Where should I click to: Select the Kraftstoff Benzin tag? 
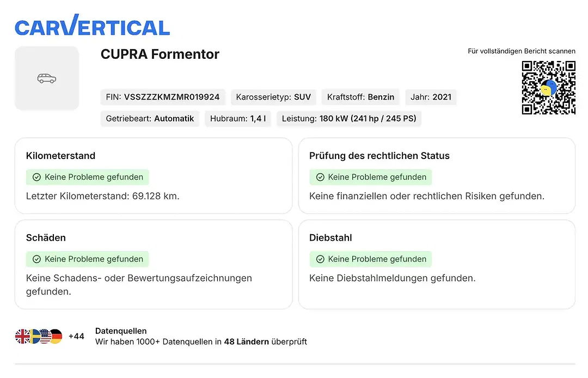[360, 97]
